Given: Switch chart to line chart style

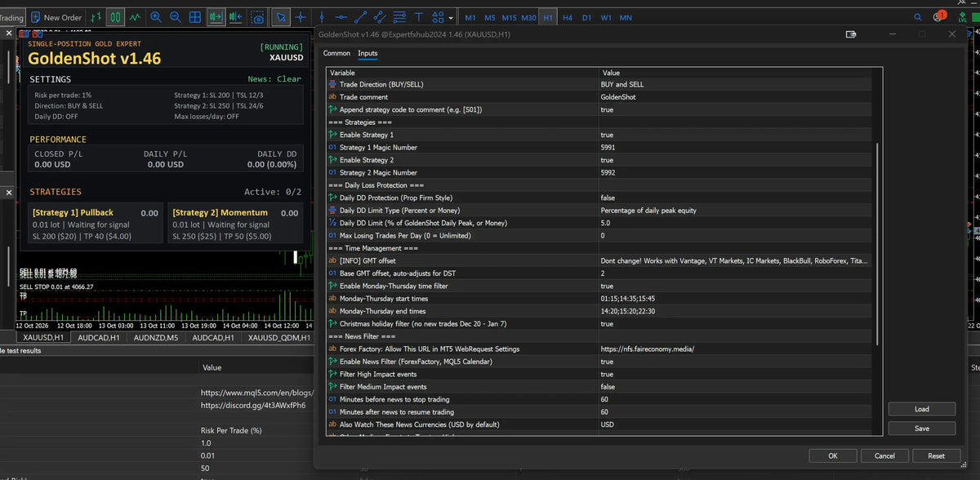Looking at the screenshot, I should pos(135,16).
